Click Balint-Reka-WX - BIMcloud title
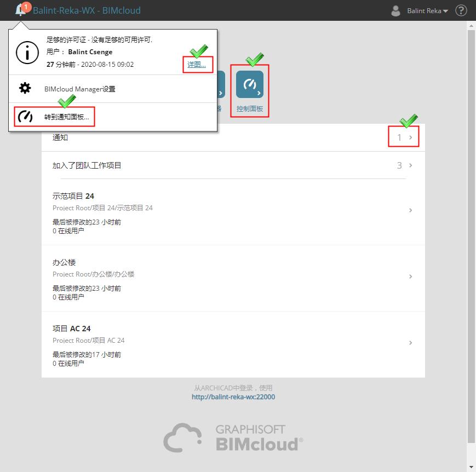476x472 pixels. [x=87, y=10]
